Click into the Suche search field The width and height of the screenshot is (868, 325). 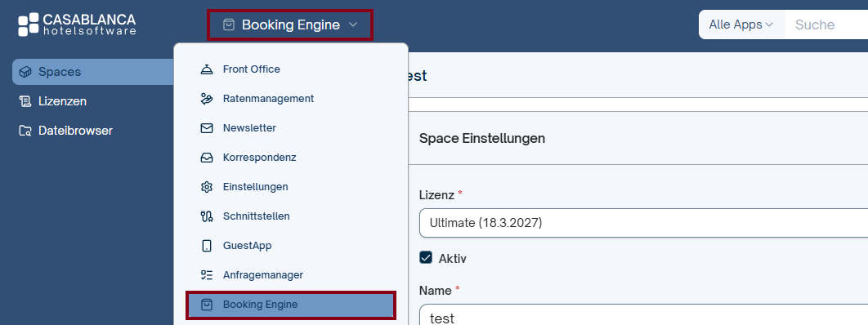point(826,24)
